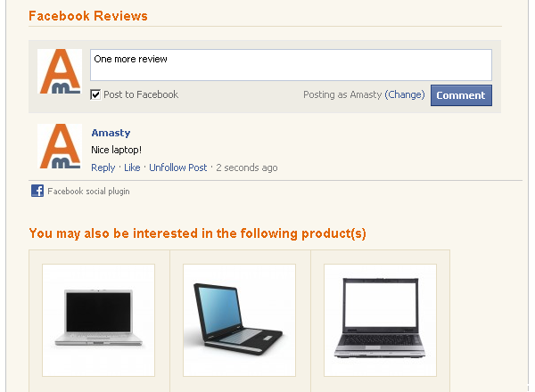Click the Unfollow Post link
The image size is (535, 392).
178,167
